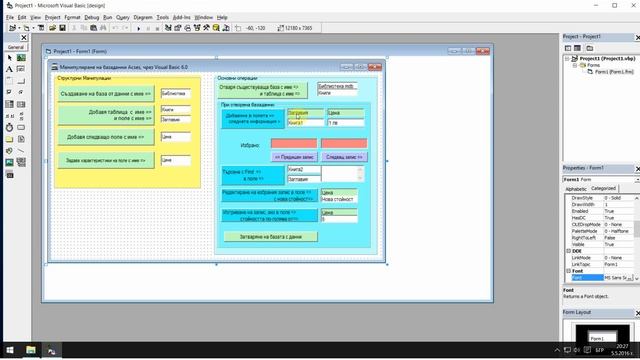Open Project Explorer from toolbar
The width and height of the screenshot is (640, 360).
168,28
